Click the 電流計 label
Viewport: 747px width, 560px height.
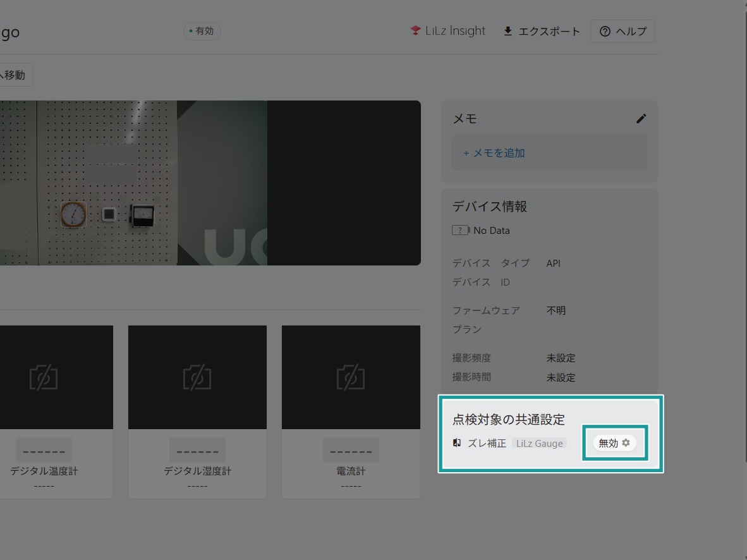coord(351,471)
